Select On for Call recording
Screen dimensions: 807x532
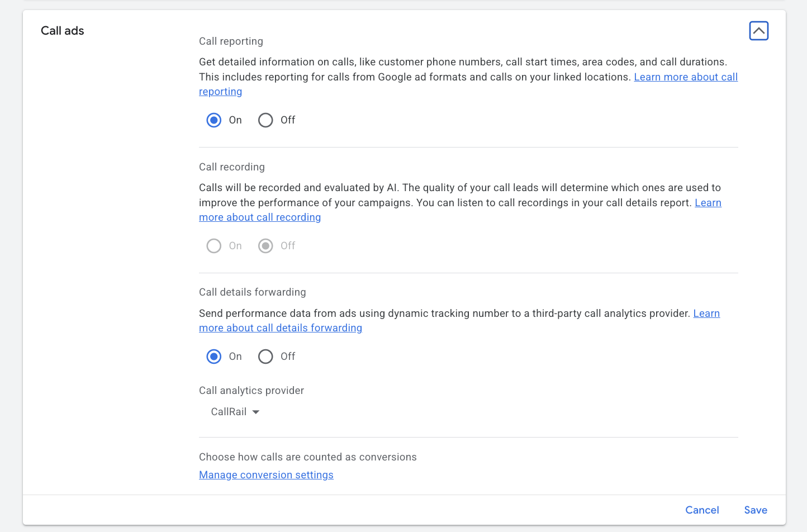[214, 246]
